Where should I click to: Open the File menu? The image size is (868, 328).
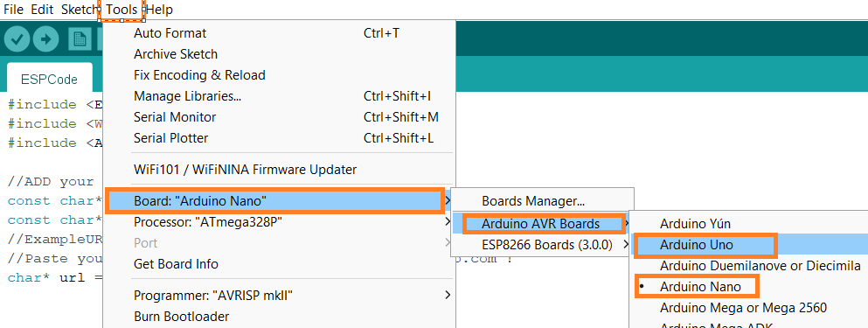pyautogui.click(x=13, y=10)
